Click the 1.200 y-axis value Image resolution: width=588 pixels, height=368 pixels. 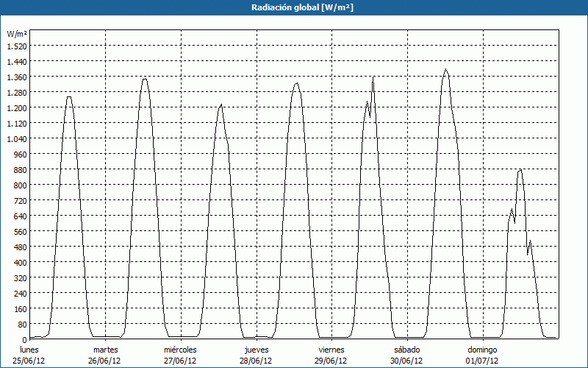point(17,107)
